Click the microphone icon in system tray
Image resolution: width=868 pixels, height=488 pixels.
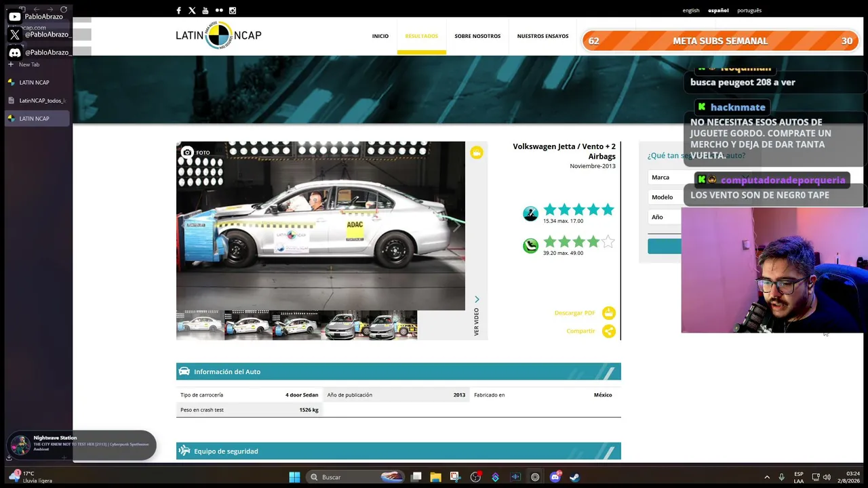tap(782, 477)
